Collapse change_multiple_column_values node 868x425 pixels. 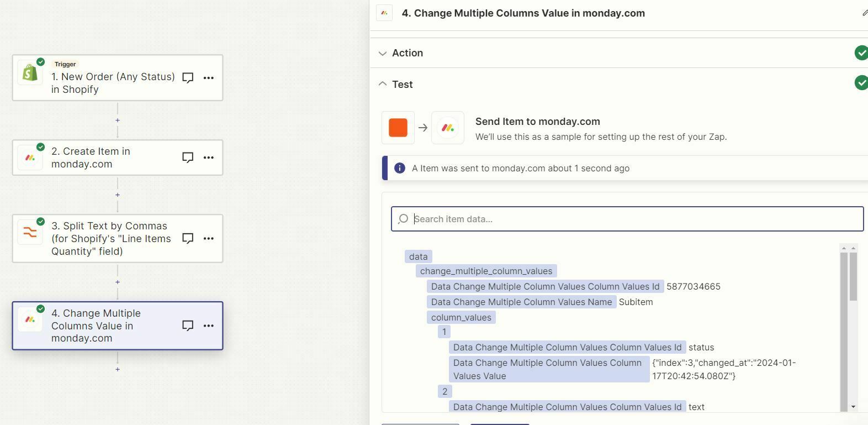pyautogui.click(x=486, y=271)
